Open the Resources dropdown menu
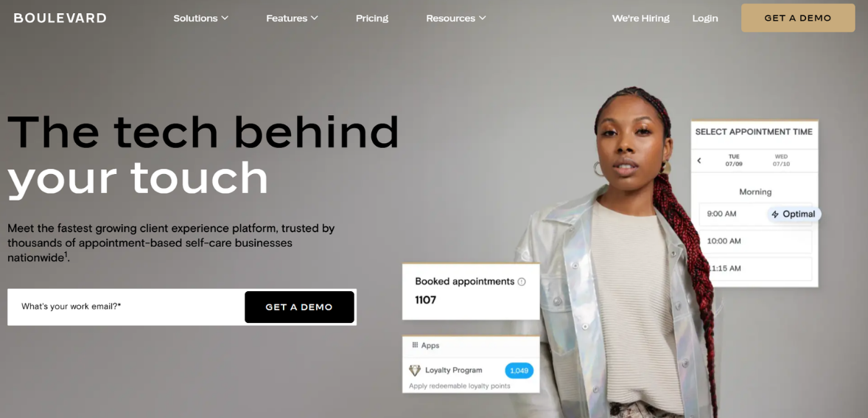The image size is (868, 418). click(x=456, y=18)
